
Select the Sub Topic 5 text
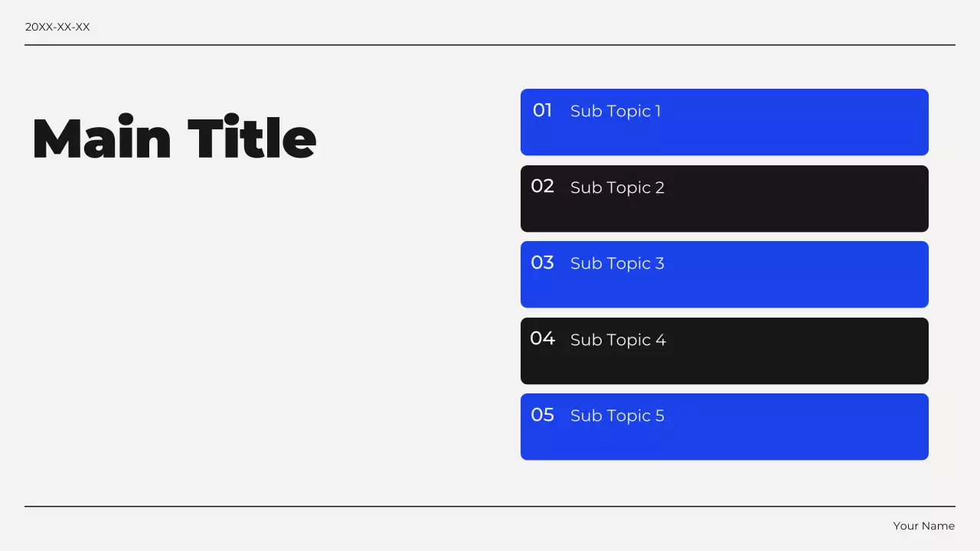point(617,416)
